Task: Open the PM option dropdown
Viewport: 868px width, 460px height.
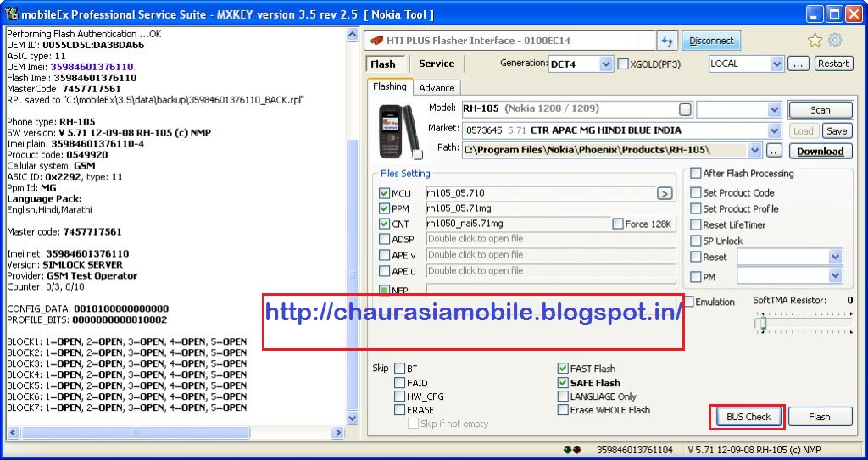Action: (835, 275)
